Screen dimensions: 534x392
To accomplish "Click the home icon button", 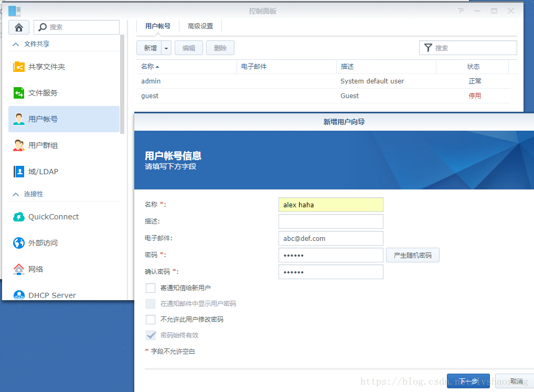I will (x=19, y=27).
